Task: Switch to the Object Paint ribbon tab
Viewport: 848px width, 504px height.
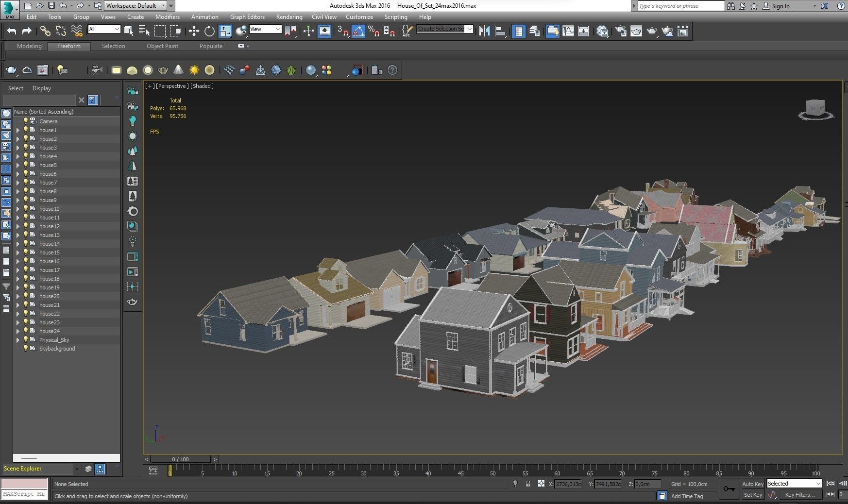Action: coord(162,46)
